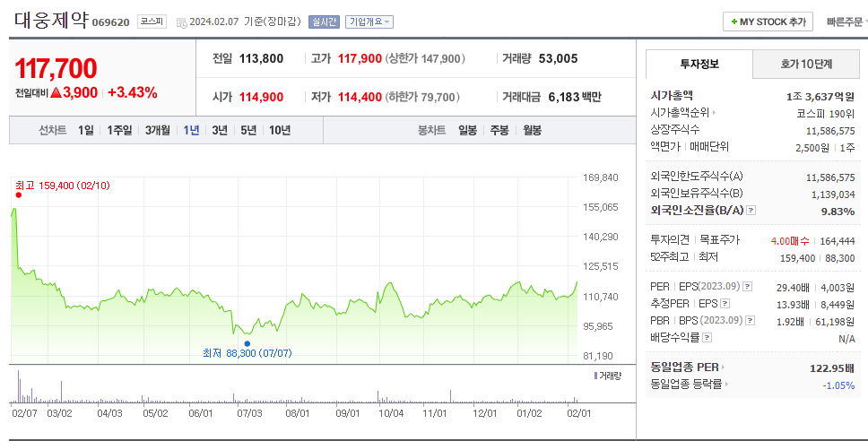Show the 월봉 candle chart
This screenshot has height=441, width=868.
click(532, 130)
